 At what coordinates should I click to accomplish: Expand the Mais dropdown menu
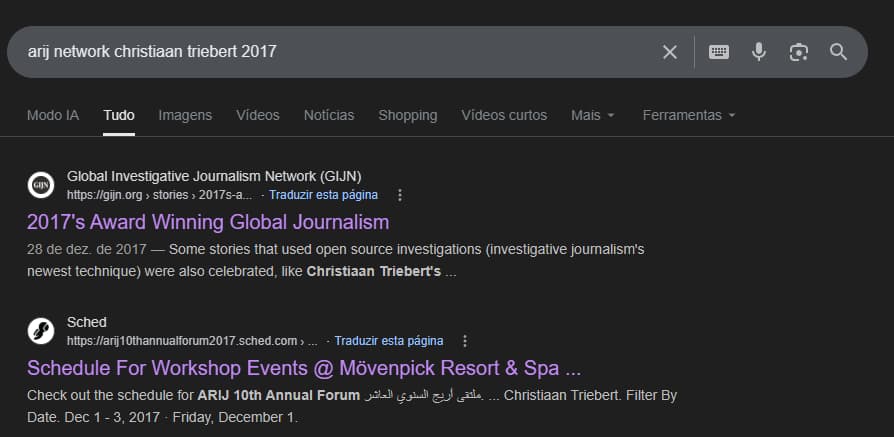point(592,115)
